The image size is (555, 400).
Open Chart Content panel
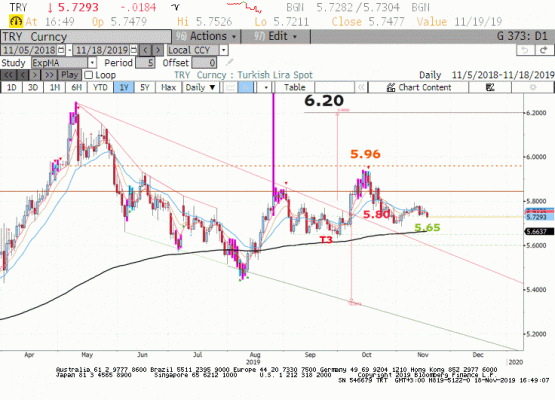[418, 87]
